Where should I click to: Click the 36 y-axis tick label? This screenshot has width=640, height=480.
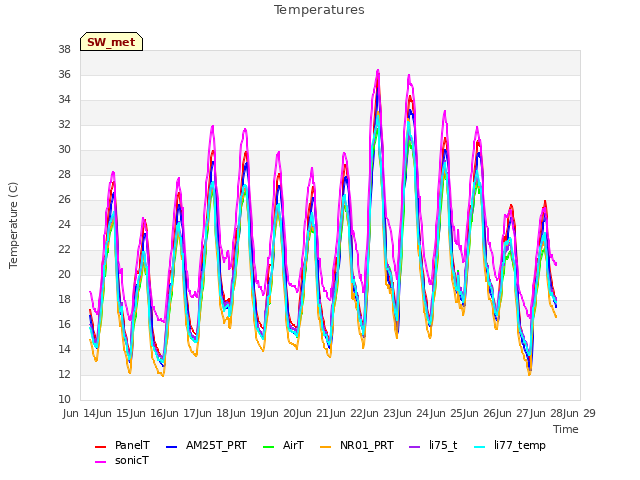pyautogui.click(x=64, y=74)
